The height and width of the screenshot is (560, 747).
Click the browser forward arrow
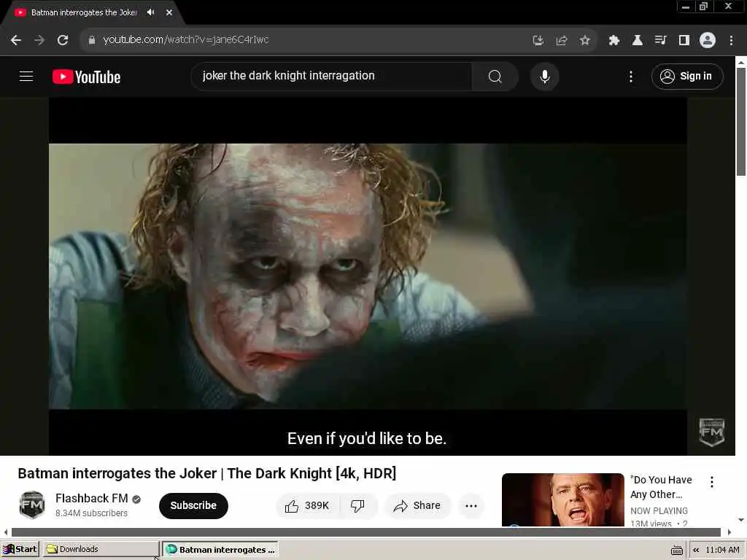[x=39, y=40]
